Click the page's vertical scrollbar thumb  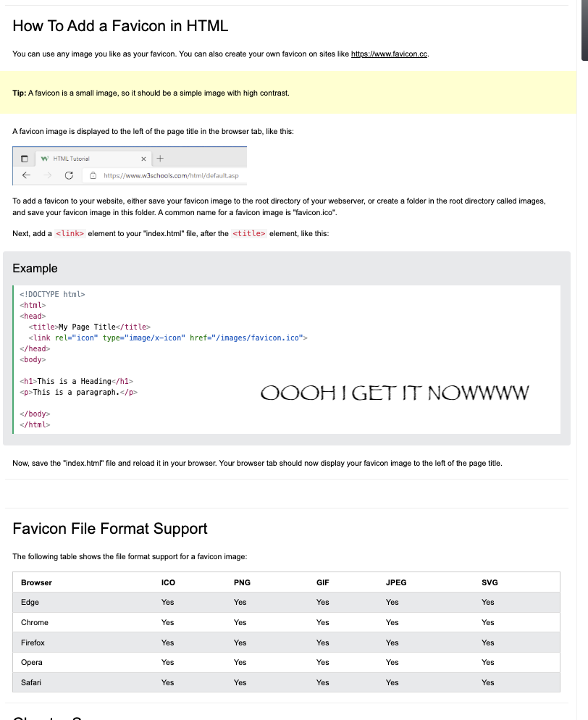[584, 29]
